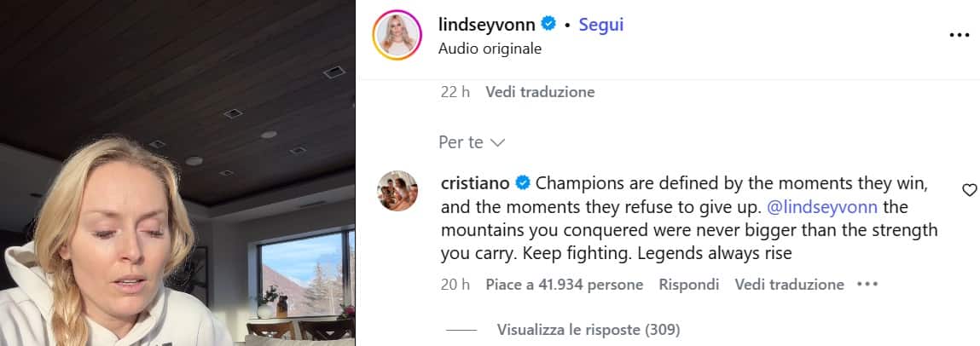Click the @lindseyvonn mention in the comment
Viewport: 980px width, 346px height.
pos(821,206)
